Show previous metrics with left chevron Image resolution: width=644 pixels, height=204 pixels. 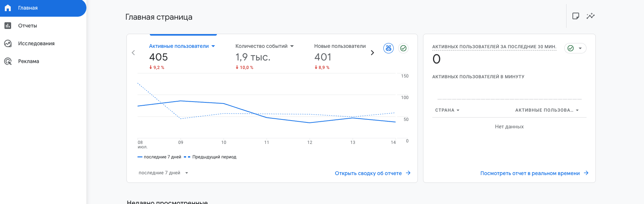pyautogui.click(x=133, y=53)
